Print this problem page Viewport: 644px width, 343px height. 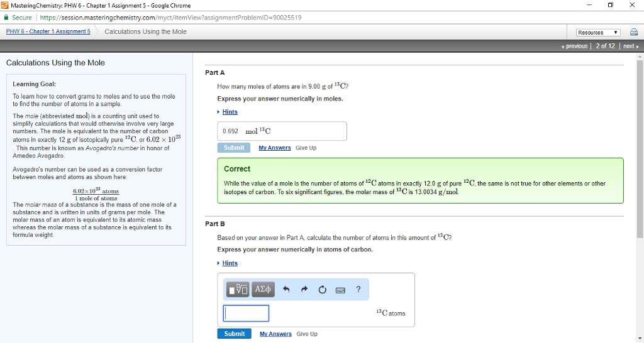coord(634,33)
